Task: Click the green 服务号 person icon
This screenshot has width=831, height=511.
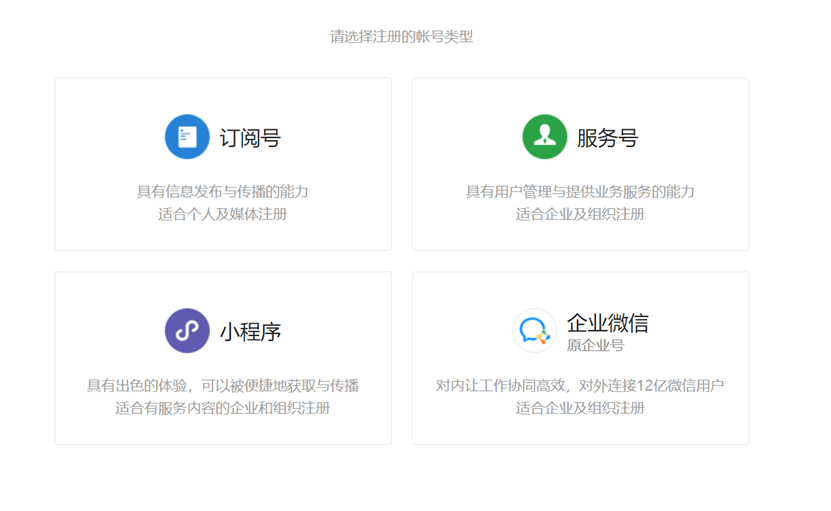Action: click(545, 137)
